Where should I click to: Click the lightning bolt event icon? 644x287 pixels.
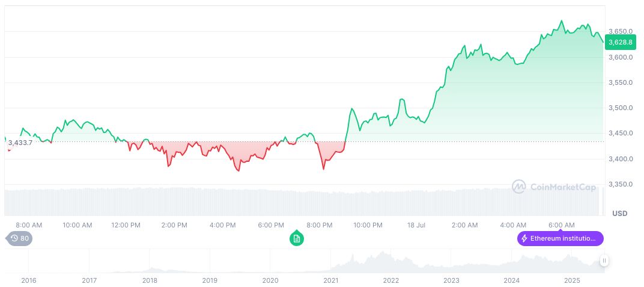point(524,239)
